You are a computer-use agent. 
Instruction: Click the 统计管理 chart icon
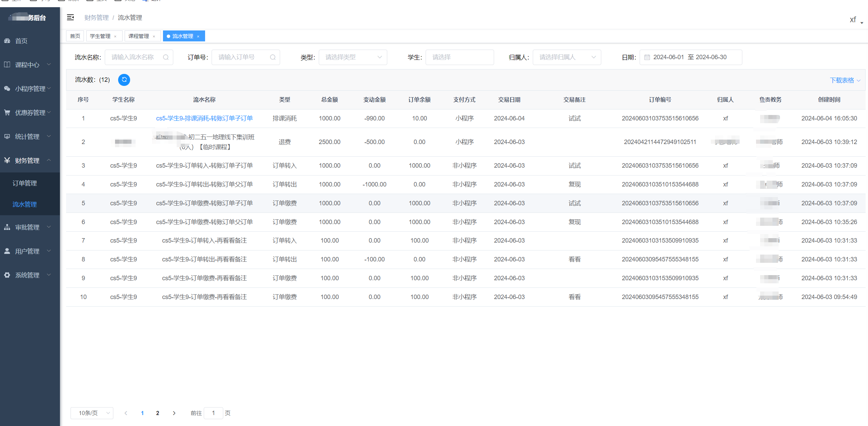(x=7, y=137)
